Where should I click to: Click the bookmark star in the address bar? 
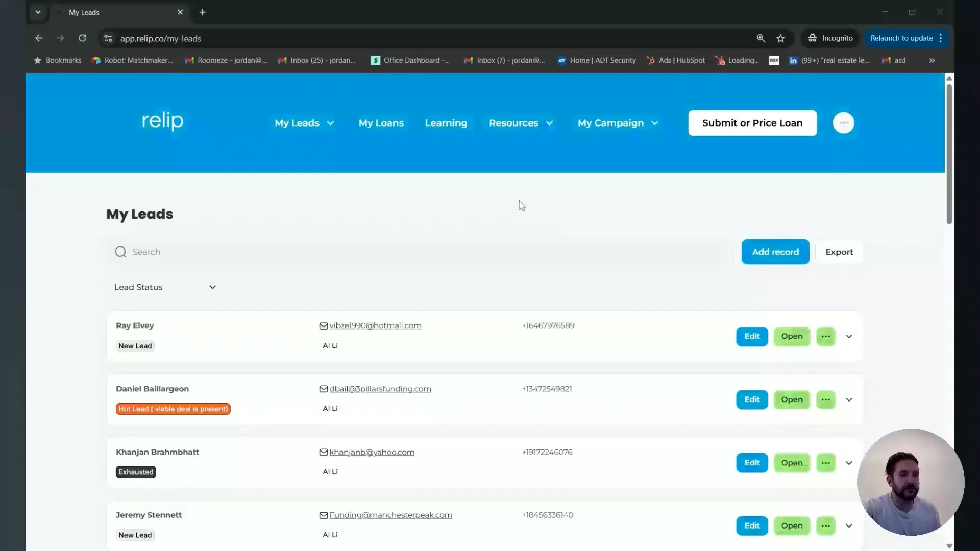pos(781,38)
